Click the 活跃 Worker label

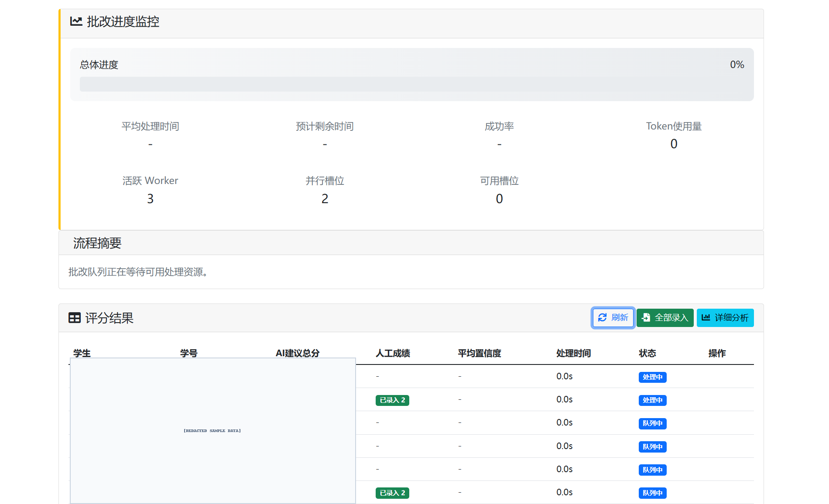pyautogui.click(x=150, y=181)
